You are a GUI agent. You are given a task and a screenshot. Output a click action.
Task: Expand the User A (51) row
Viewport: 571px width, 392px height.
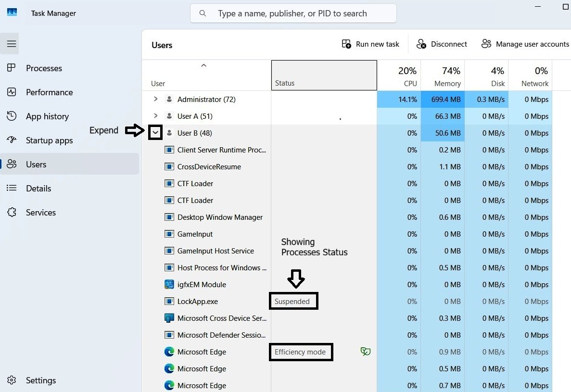[155, 116]
